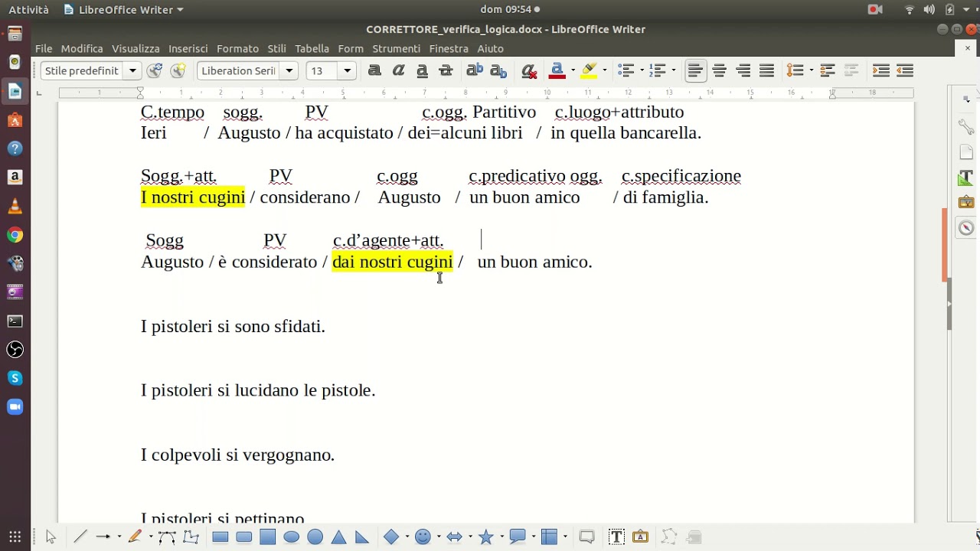
Task: Increase paragraph spacing
Action: (827, 70)
